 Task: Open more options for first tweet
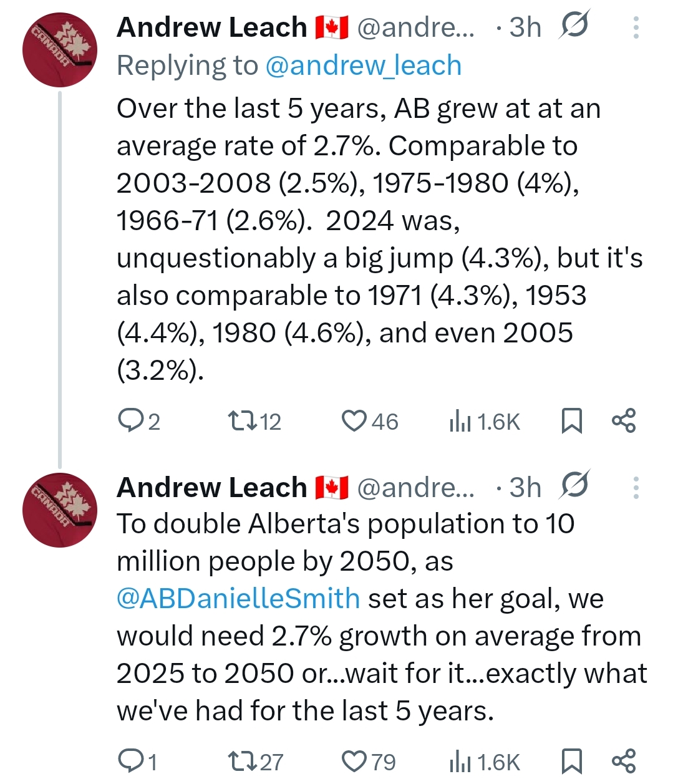pos(636,27)
